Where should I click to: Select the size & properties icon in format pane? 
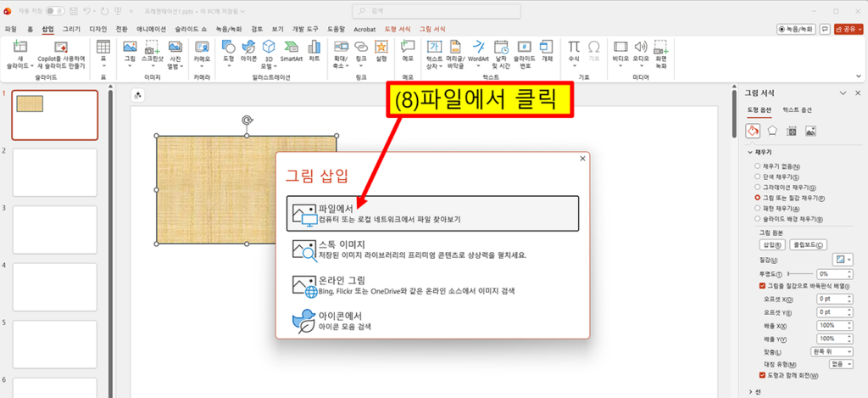792,131
